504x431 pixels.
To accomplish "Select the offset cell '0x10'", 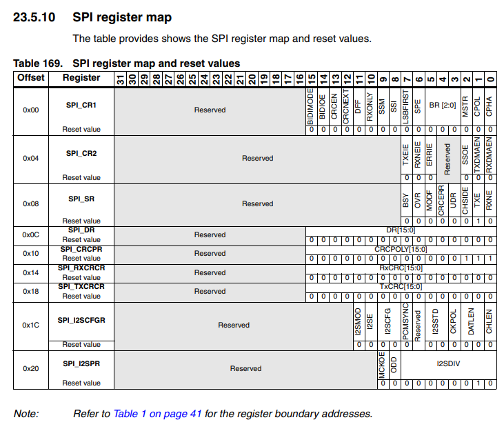I will click(31, 253).
